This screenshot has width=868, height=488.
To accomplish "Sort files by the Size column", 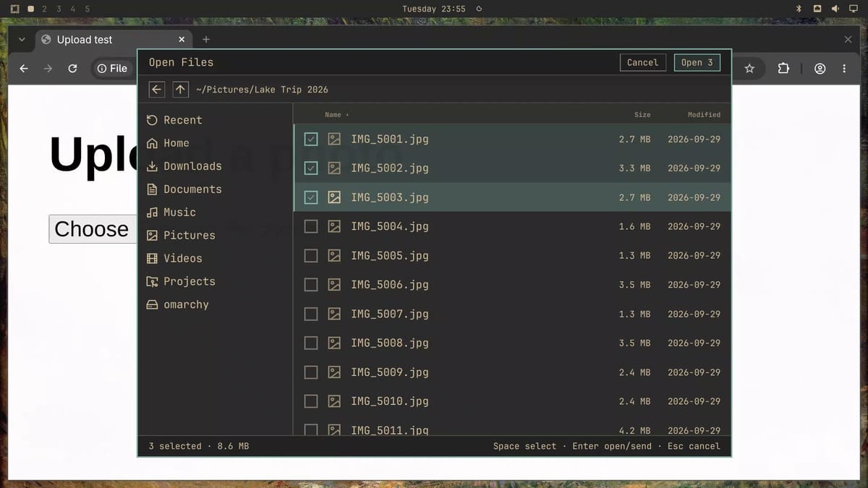I will [642, 114].
